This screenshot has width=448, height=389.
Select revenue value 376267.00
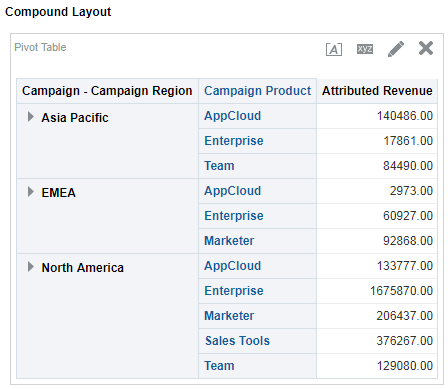point(405,341)
